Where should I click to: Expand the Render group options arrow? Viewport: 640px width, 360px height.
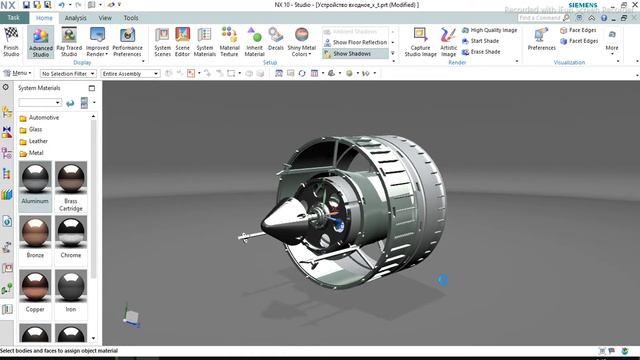(517, 62)
